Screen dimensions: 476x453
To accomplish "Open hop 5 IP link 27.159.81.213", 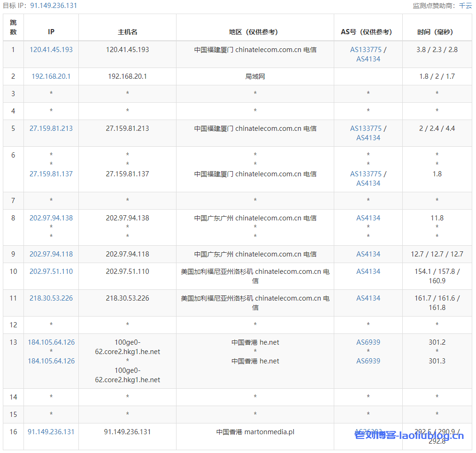I will pyautogui.click(x=51, y=128).
